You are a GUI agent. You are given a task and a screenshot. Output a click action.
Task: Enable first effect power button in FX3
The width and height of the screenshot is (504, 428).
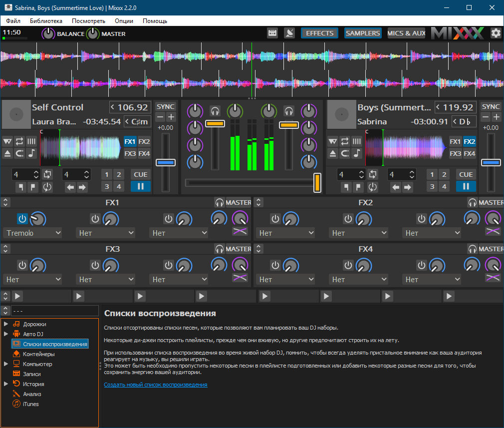(x=22, y=265)
